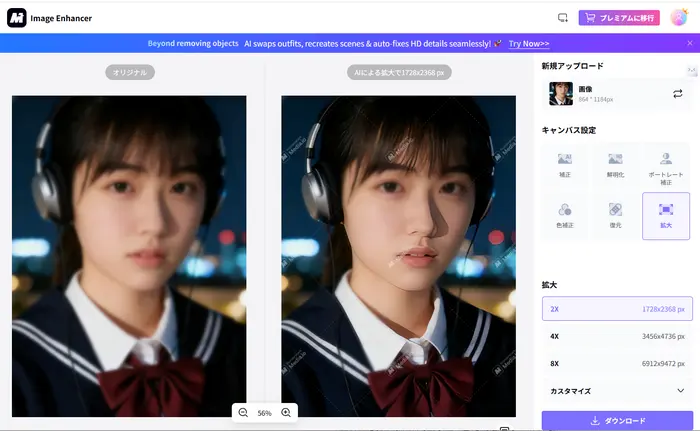Click the キャンバス設定 heading
The height and width of the screenshot is (431, 700).
pyautogui.click(x=569, y=130)
